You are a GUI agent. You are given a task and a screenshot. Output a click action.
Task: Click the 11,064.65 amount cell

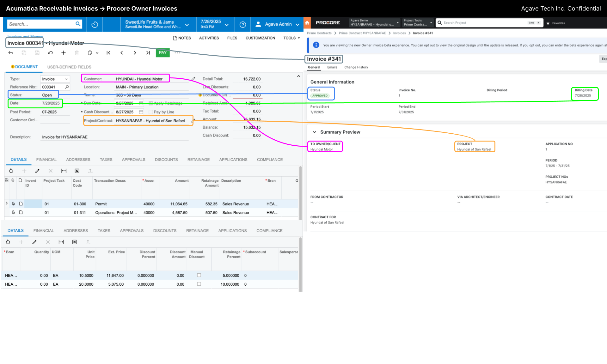pos(175,204)
